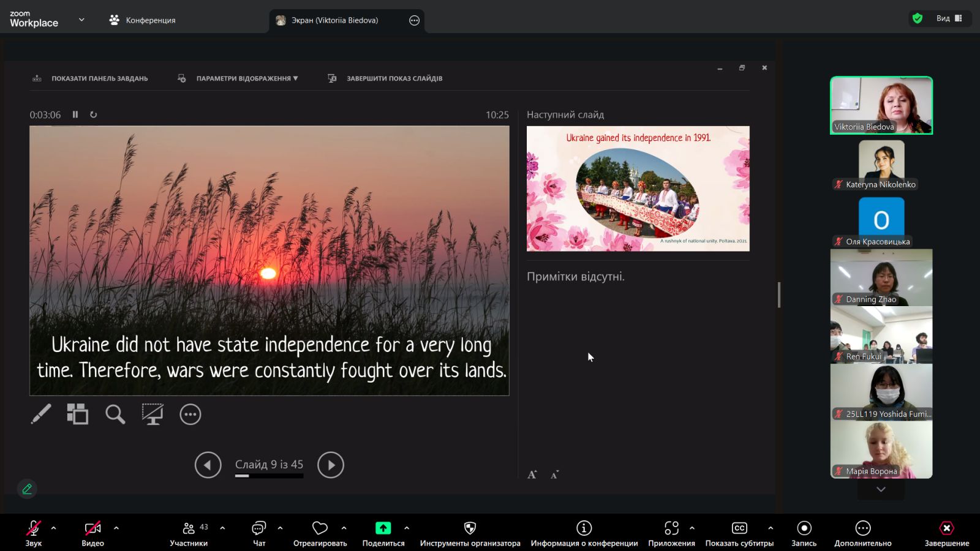Image resolution: width=980 pixels, height=551 pixels.
Task: Open the Чат chat panel
Action: 259,533
